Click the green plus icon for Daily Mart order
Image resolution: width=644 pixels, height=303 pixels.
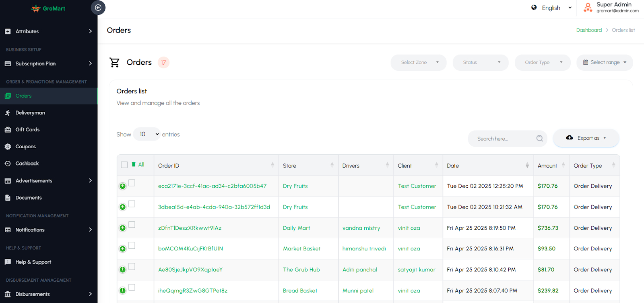coord(123,228)
